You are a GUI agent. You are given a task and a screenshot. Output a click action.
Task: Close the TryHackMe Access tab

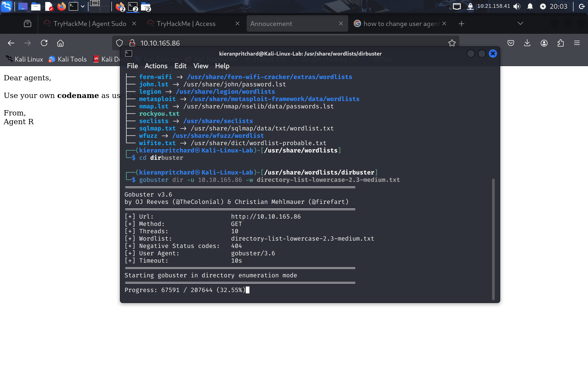click(237, 23)
